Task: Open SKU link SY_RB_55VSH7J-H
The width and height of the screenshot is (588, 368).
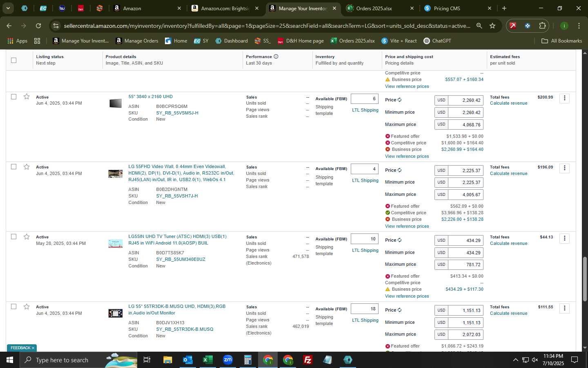Action: point(177,196)
